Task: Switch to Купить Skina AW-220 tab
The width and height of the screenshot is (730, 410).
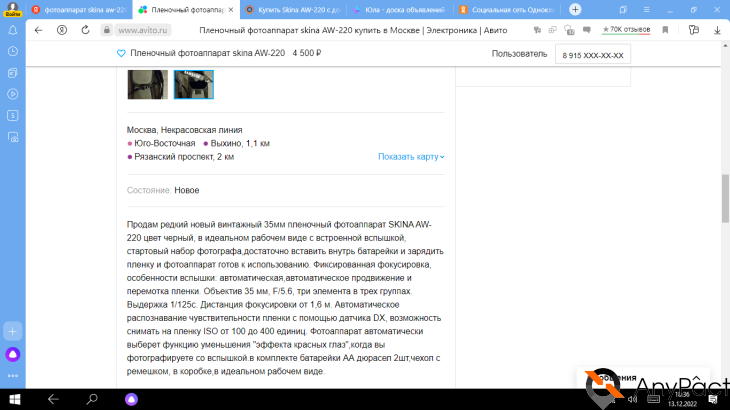Action: [x=293, y=9]
